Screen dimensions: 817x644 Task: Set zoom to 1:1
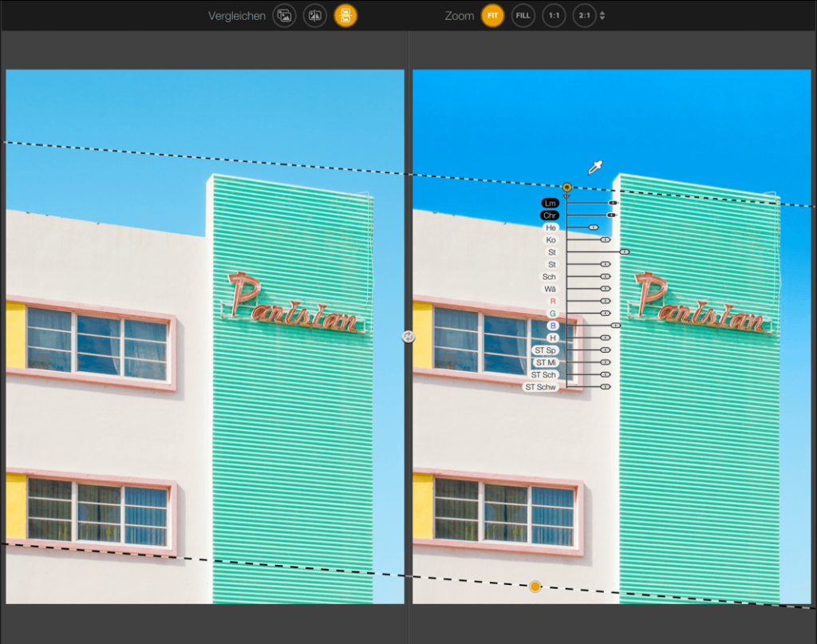click(x=554, y=16)
